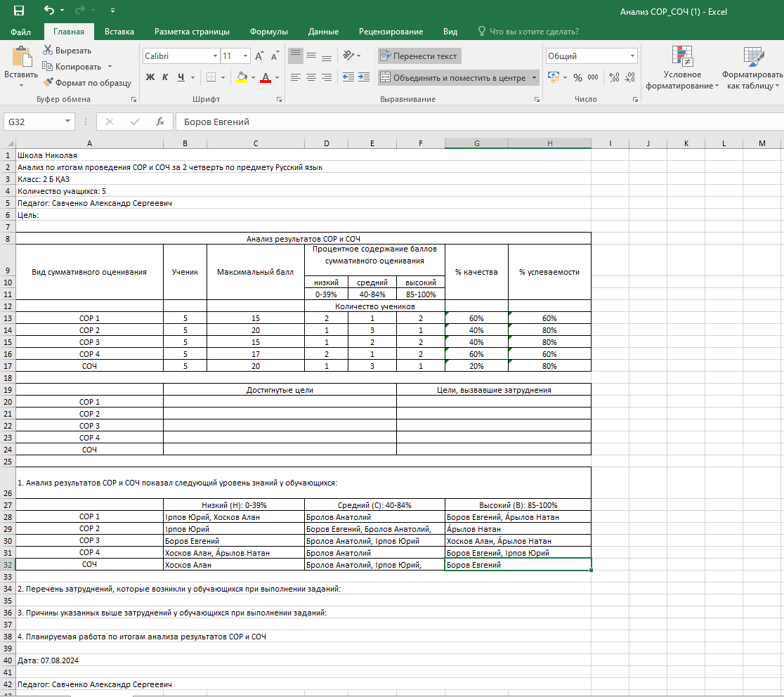This screenshot has height=697, width=784.
Task: Expand the merge and center dropdown arrow
Action: (x=534, y=77)
